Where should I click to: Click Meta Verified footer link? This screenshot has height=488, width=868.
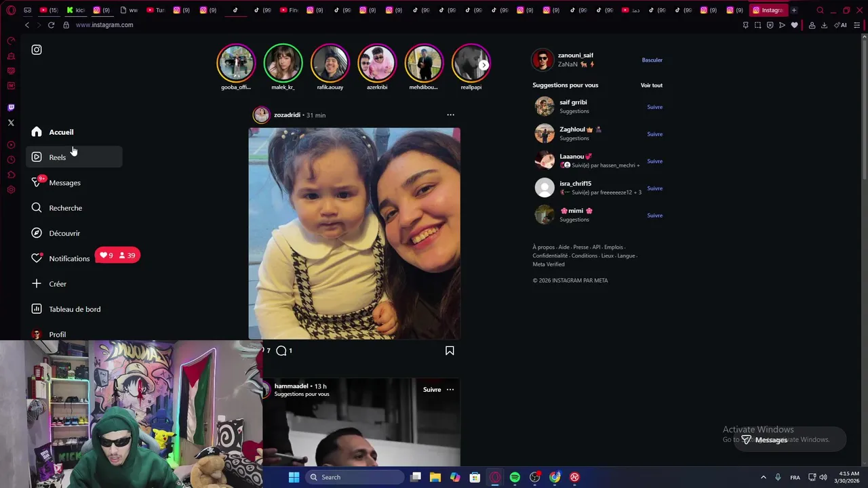pyautogui.click(x=549, y=264)
